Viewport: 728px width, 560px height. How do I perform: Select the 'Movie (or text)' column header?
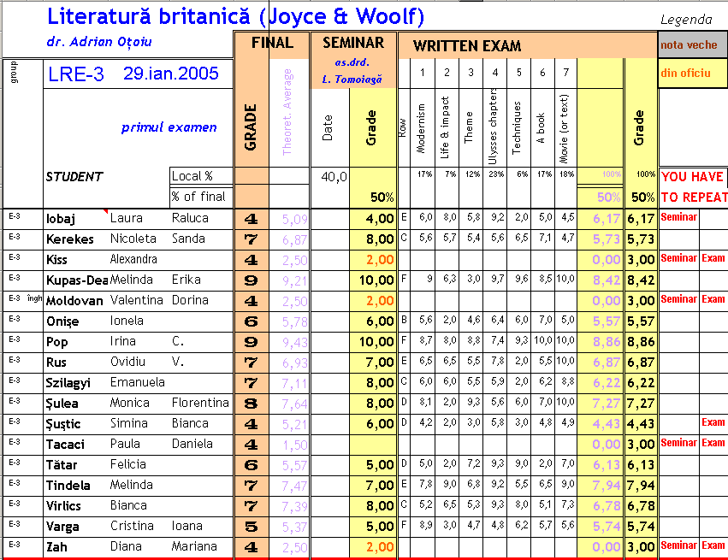coord(565,129)
